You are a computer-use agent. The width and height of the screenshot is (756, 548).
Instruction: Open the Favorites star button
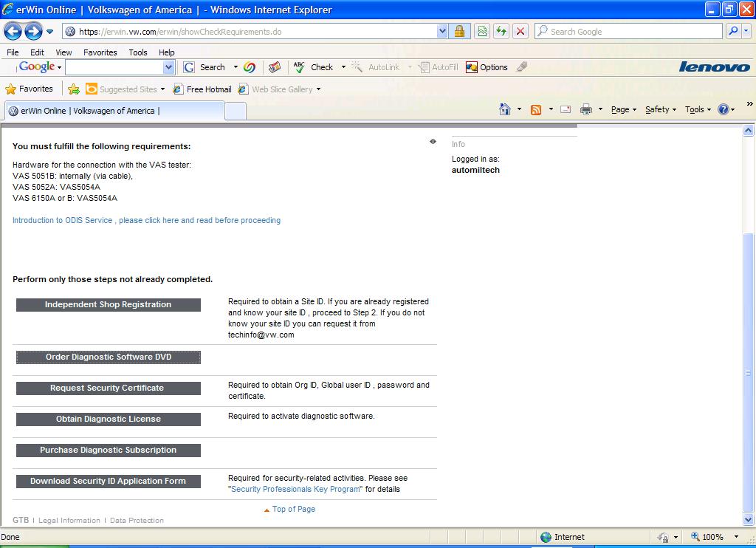point(29,89)
